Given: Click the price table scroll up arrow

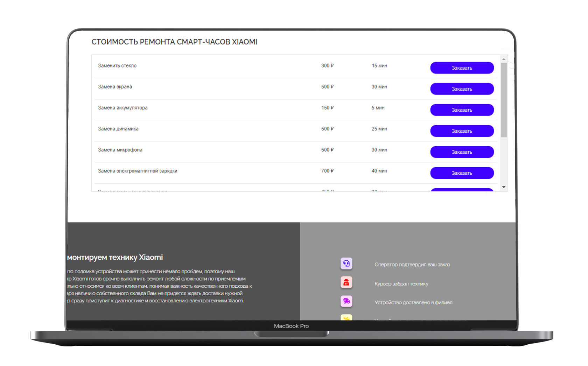Looking at the screenshot, I should tap(504, 59).
